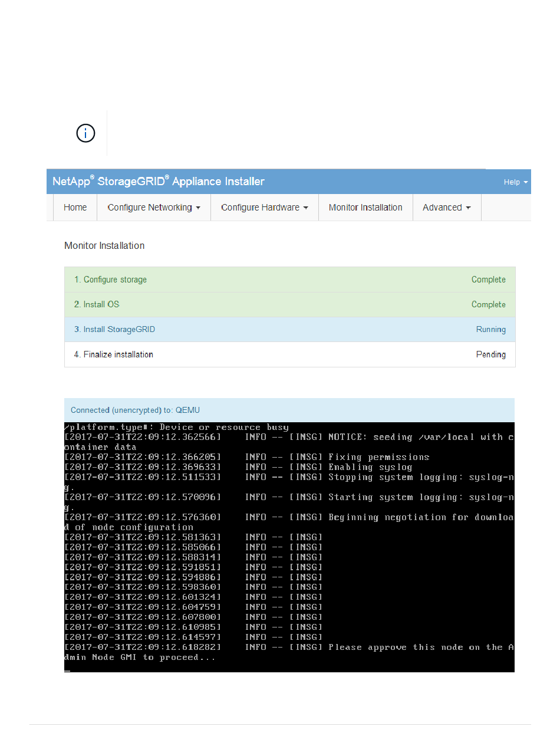Click the Complete status for Install OS
Viewport: 560px width, 736px height.
[x=489, y=304]
